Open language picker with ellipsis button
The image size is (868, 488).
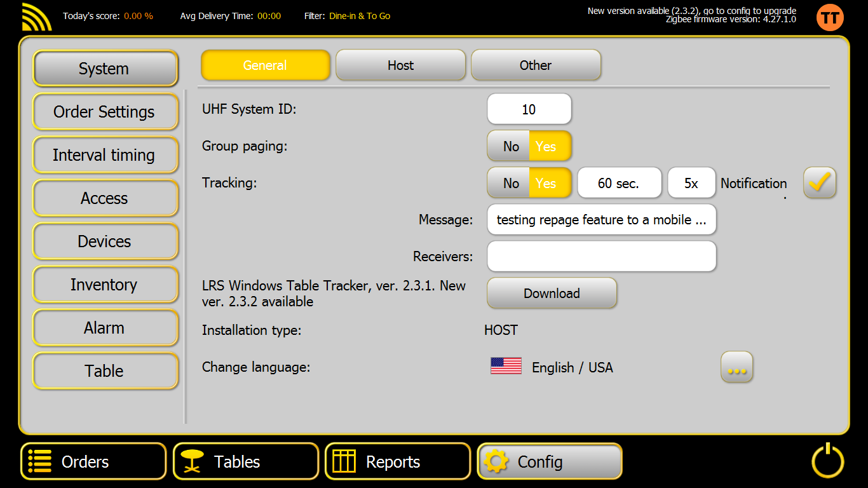click(736, 367)
